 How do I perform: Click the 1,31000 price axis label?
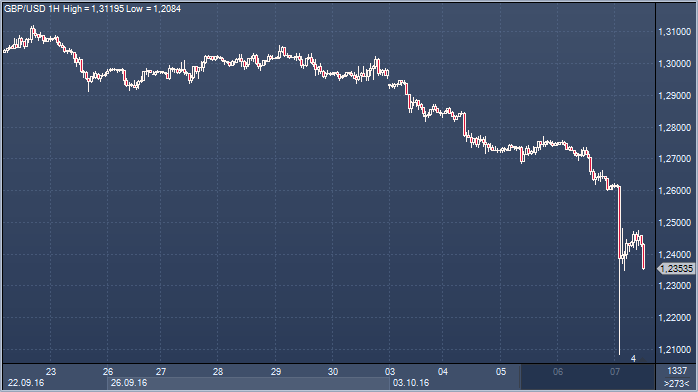[674, 32]
